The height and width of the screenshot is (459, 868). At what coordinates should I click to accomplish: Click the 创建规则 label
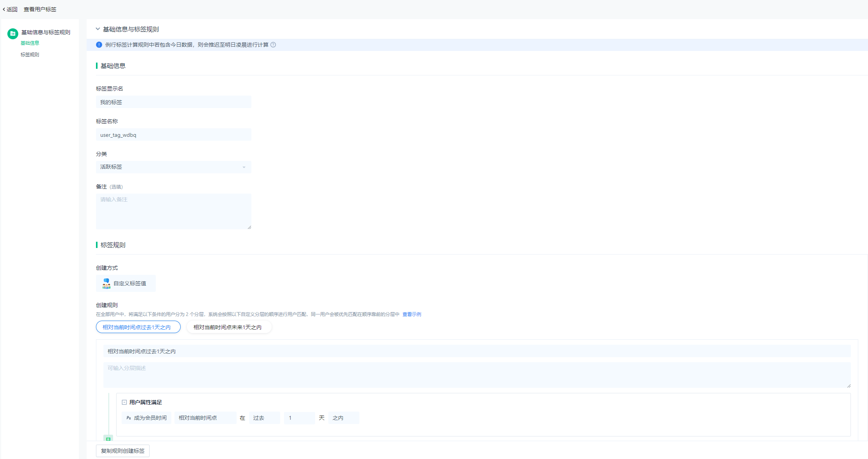point(107,305)
